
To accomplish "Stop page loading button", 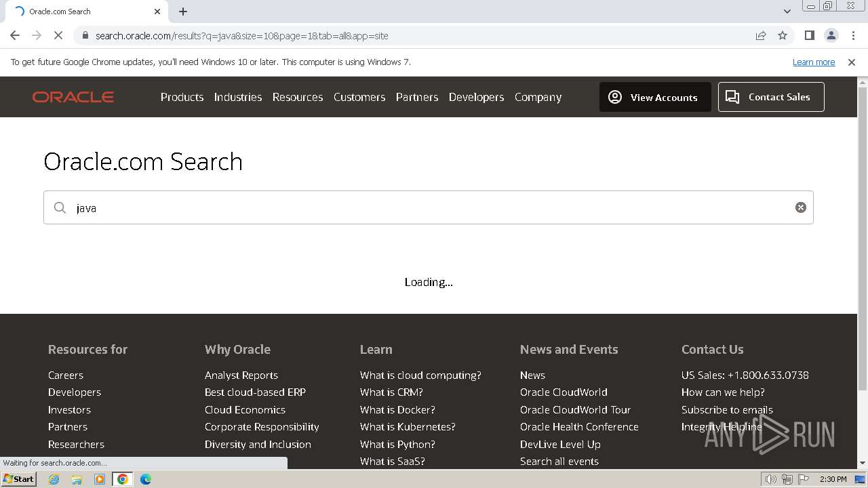I will 58,35.
